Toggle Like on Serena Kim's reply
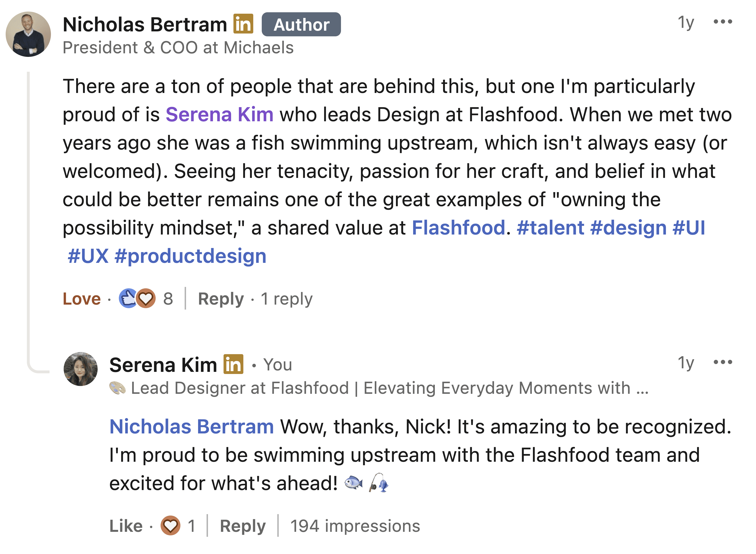The height and width of the screenshot is (554, 756). coord(126,526)
